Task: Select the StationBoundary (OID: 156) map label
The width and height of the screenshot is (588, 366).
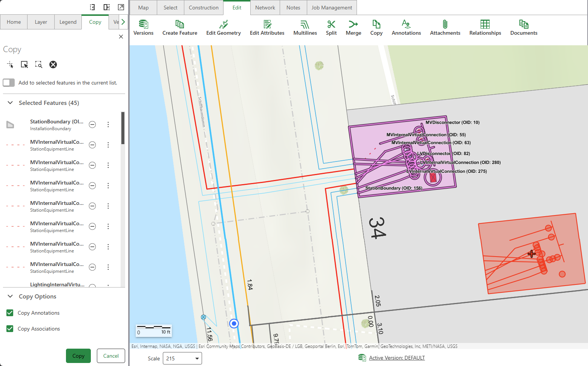Action: tap(394, 188)
